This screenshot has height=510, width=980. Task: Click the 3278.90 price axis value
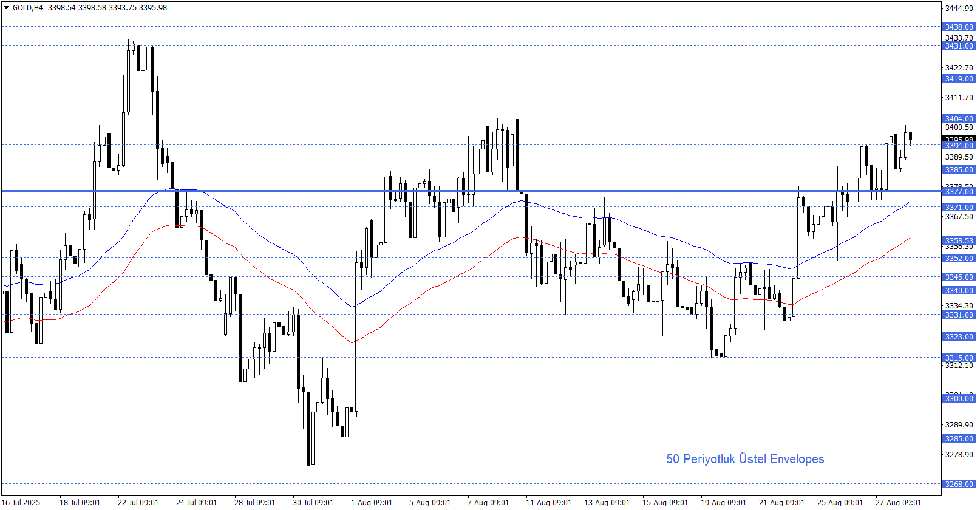959,454
